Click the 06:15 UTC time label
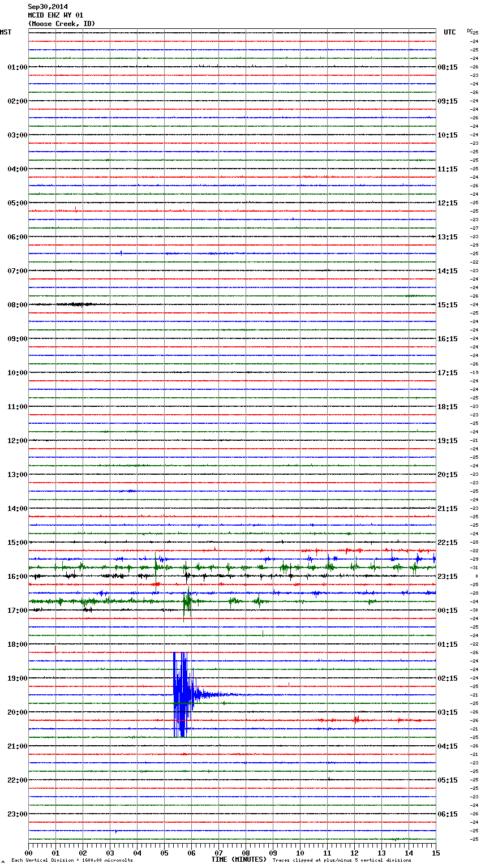481x868 pixels. pos(448,814)
